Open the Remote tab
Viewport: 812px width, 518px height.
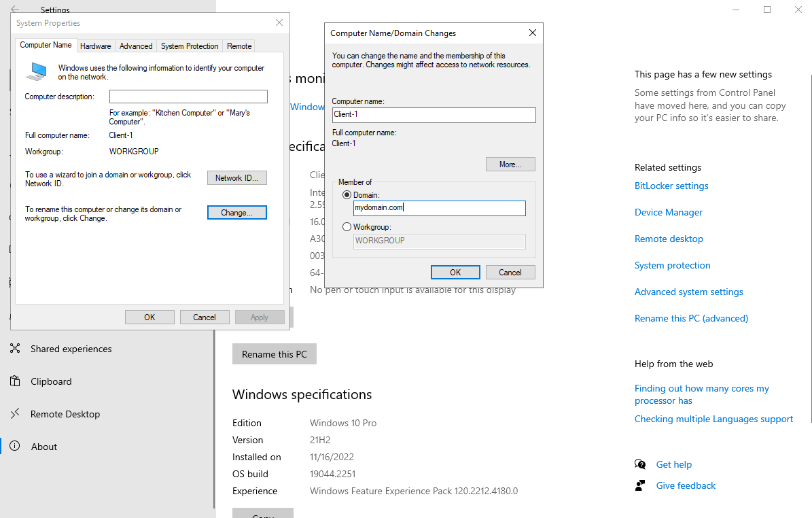(x=239, y=46)
